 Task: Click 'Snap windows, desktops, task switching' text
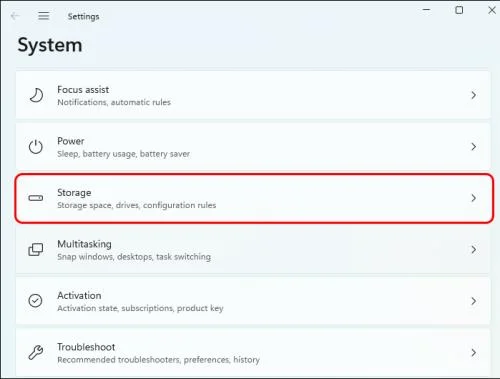134,257
